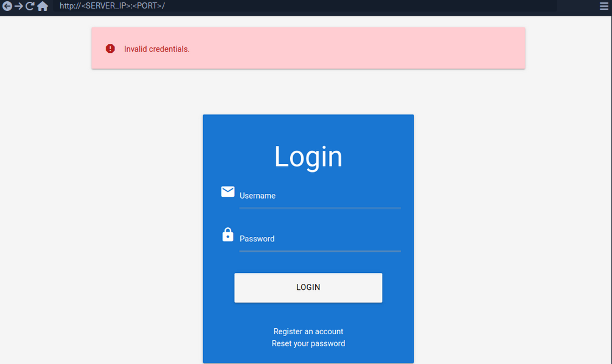
Task: Reload the page using the refresh icon
Action: coord(30,7)
